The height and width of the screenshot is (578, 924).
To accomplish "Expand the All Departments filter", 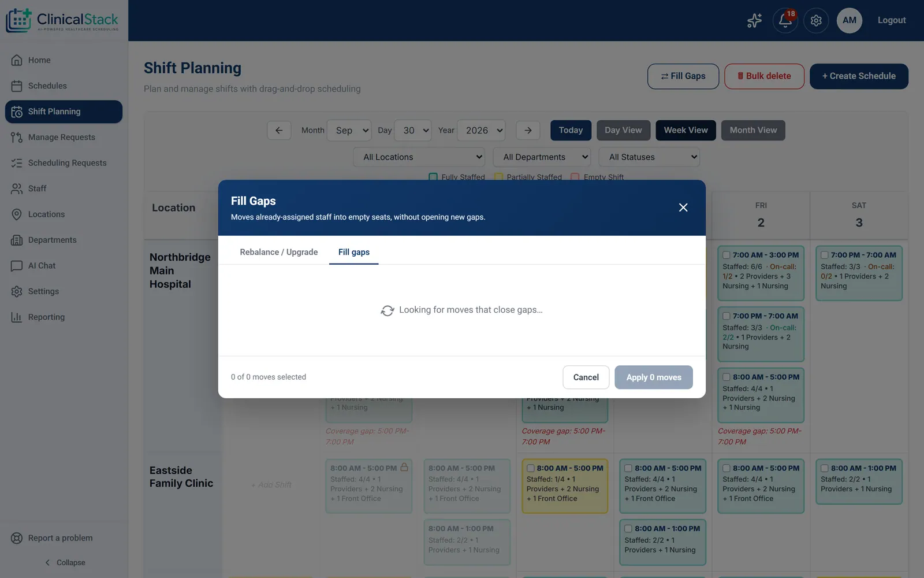I will pyautogui.click(x=542, y=157).
